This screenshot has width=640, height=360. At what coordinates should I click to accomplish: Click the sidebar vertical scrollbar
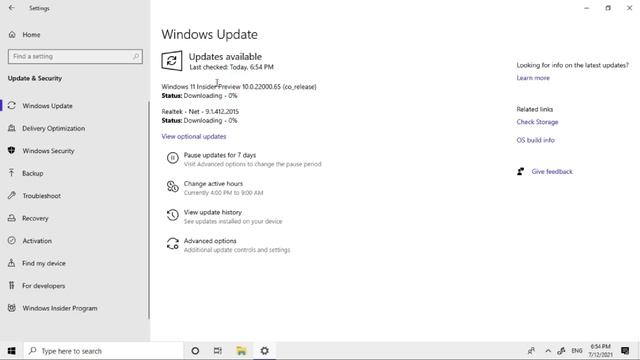[149, 210]
